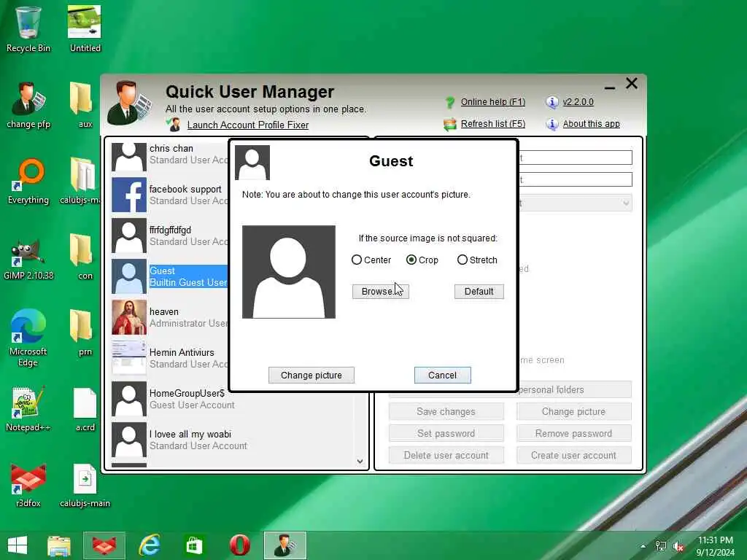Click the green question mark help icon
747x560 pixels.
point(449,102)
